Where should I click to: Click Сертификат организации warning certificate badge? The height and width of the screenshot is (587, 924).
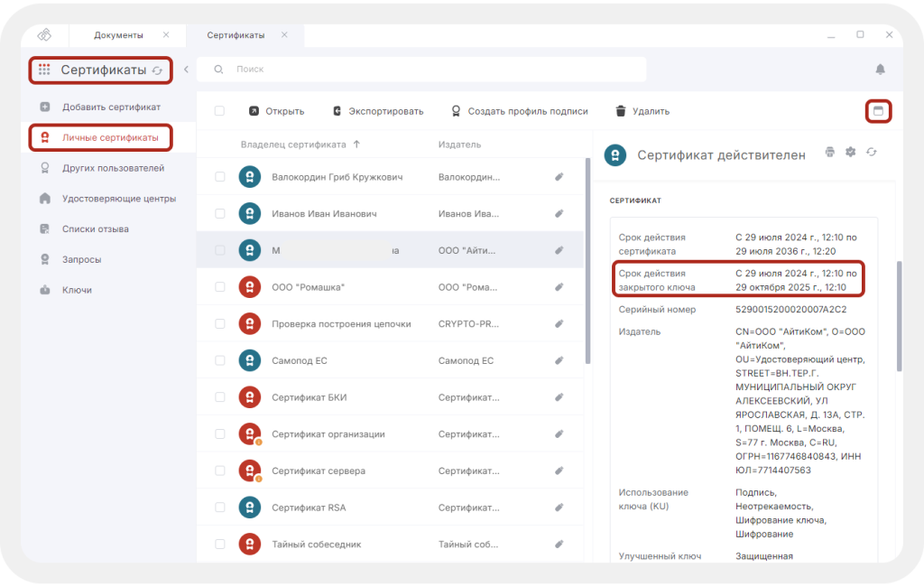tap(250, 434)
